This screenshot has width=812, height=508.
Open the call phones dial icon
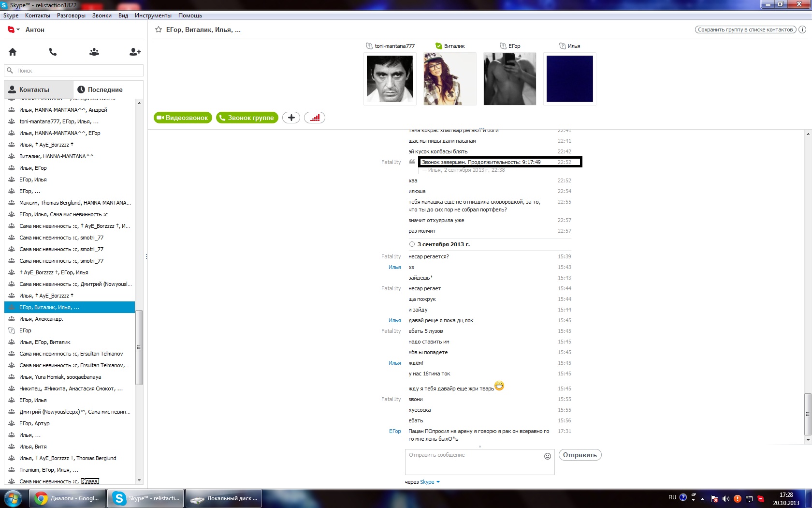tap(53, 52)
